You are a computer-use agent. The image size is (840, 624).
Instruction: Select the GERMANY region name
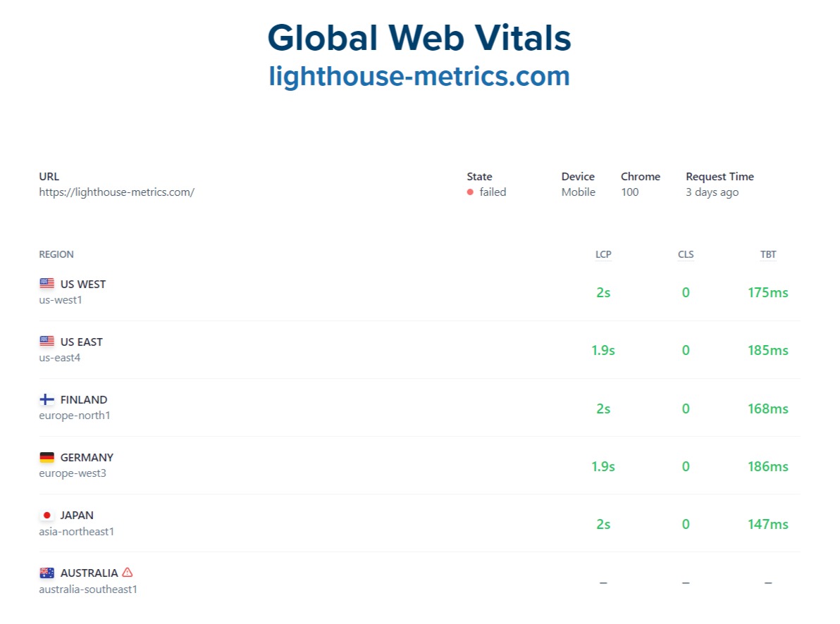(87, 457)
